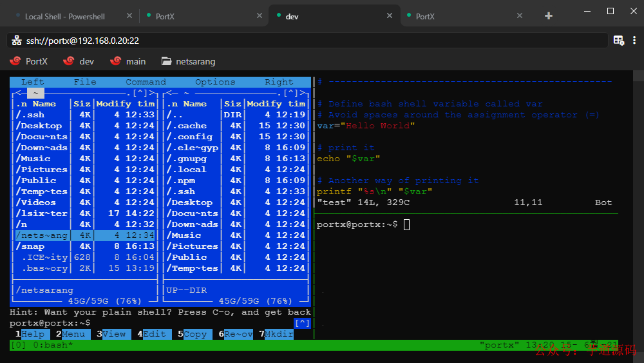This screenshot has height=363, width=644.
Task: Click the ssh address bar field
Action: point(307,40)
